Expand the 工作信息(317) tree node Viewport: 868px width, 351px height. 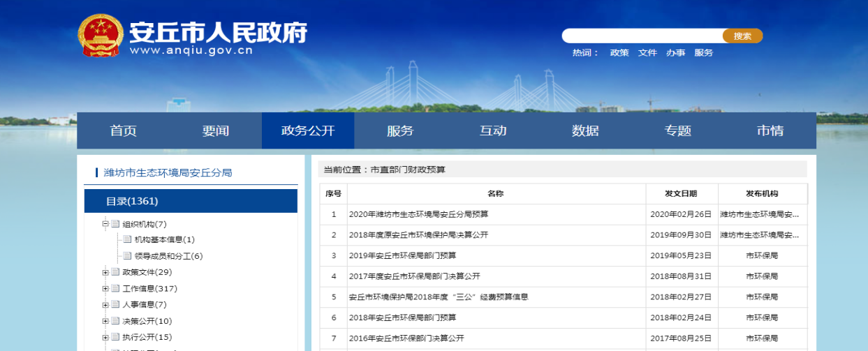tap(105, 288)
